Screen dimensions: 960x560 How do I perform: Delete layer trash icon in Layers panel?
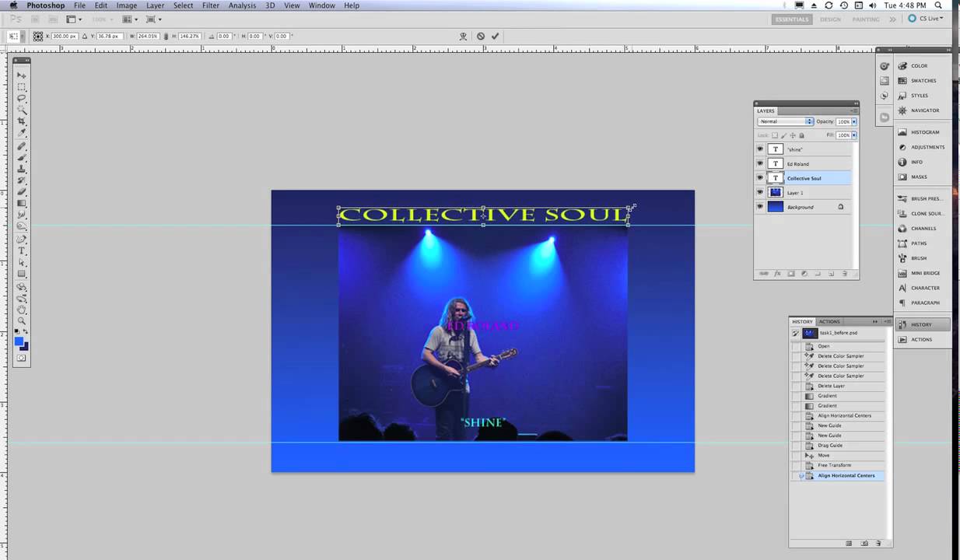[x=845, y=274]
